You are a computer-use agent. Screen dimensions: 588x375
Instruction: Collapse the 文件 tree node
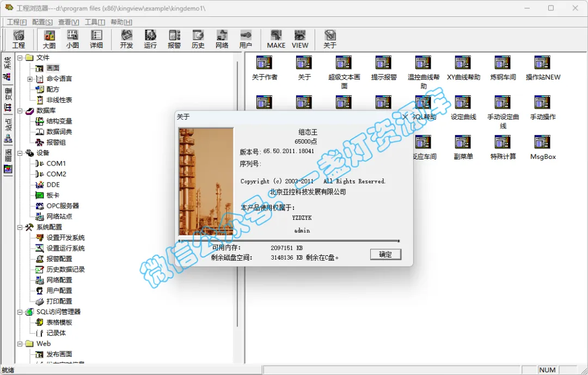[20, 58]
